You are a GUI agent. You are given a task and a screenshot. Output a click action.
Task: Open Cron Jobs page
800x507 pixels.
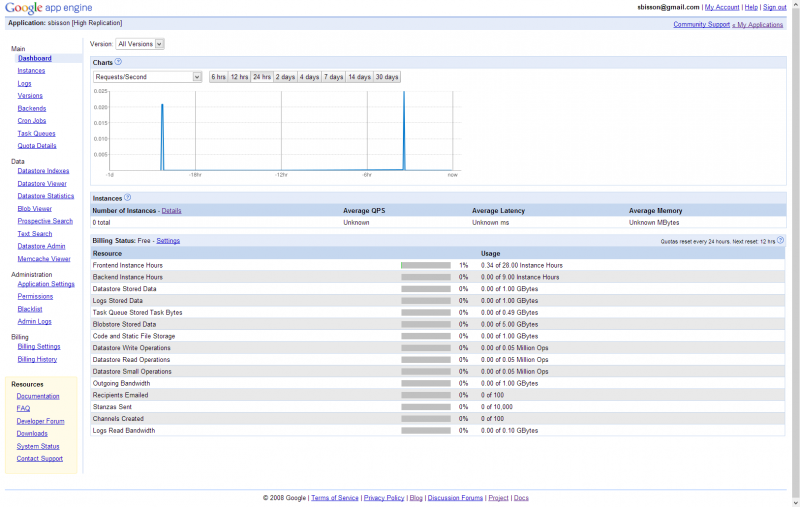[x=32, y=121]
